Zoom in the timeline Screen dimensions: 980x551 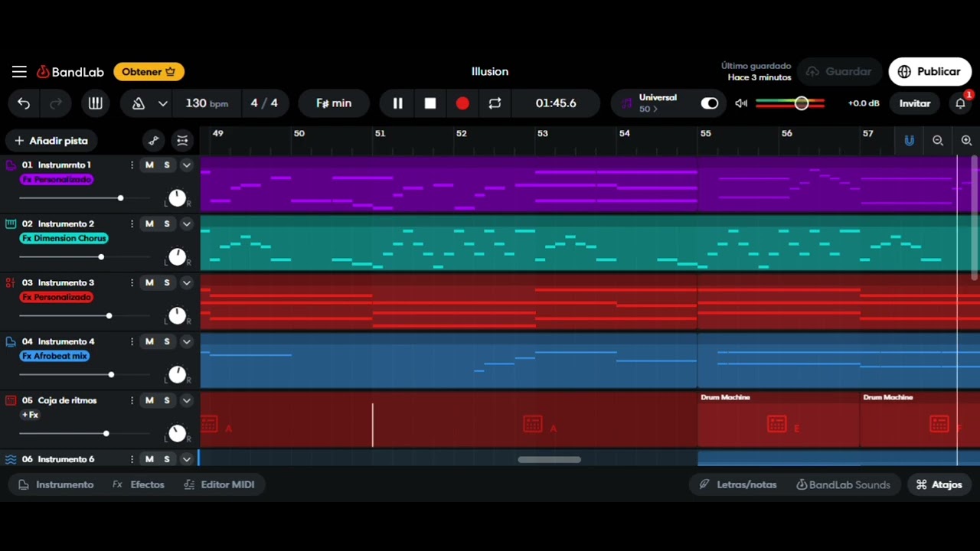tap(966, 141)
